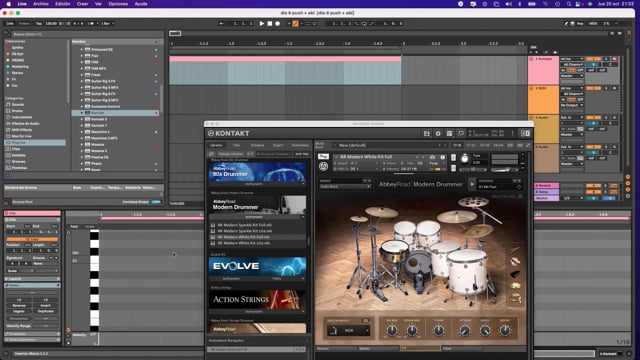Solo track 3 Audio
Viewport: 640px width, 360px height.
click(x=606, y=118)
